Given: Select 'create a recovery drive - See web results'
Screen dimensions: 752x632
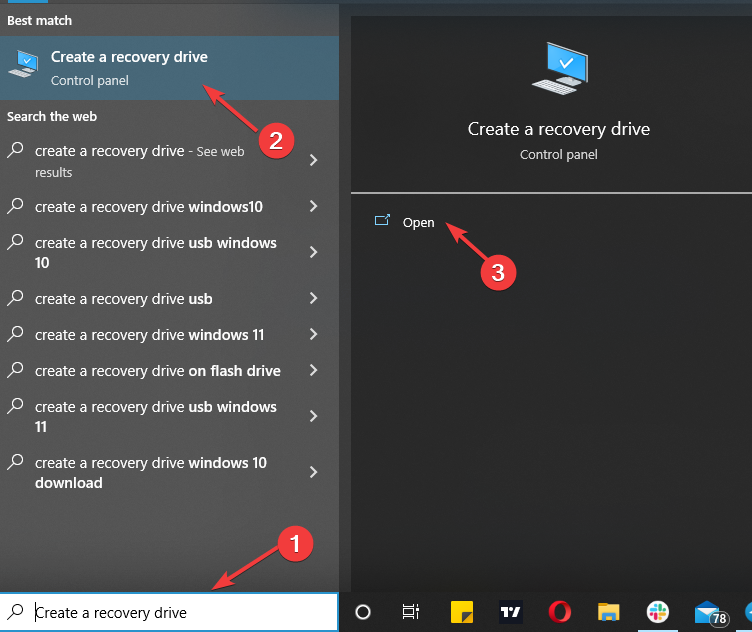Looking at the screenshot, I should tap(139, 161).
